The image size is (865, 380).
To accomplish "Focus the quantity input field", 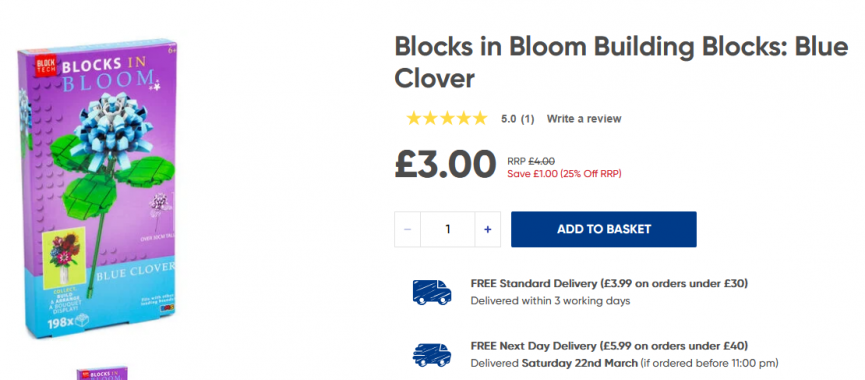I will [447, 229].
